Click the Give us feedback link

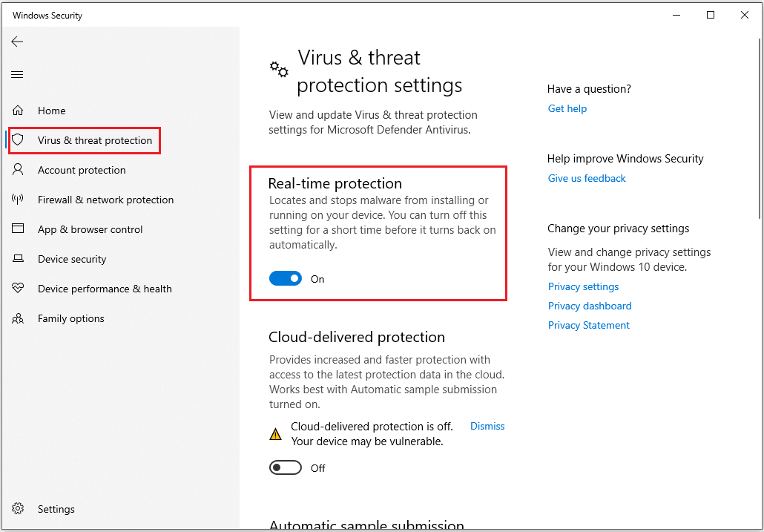pos(587,178)
